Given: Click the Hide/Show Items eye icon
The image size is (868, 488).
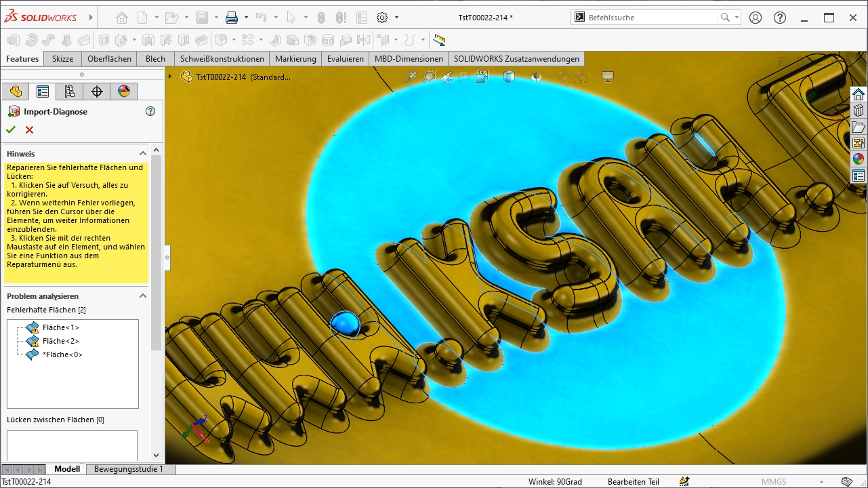Looking at the screenshot, I should click(536, 77).
